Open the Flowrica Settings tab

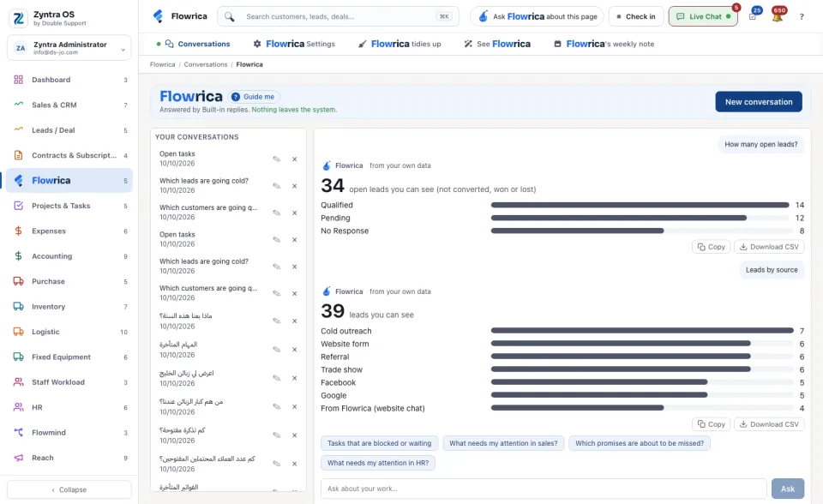294,44
